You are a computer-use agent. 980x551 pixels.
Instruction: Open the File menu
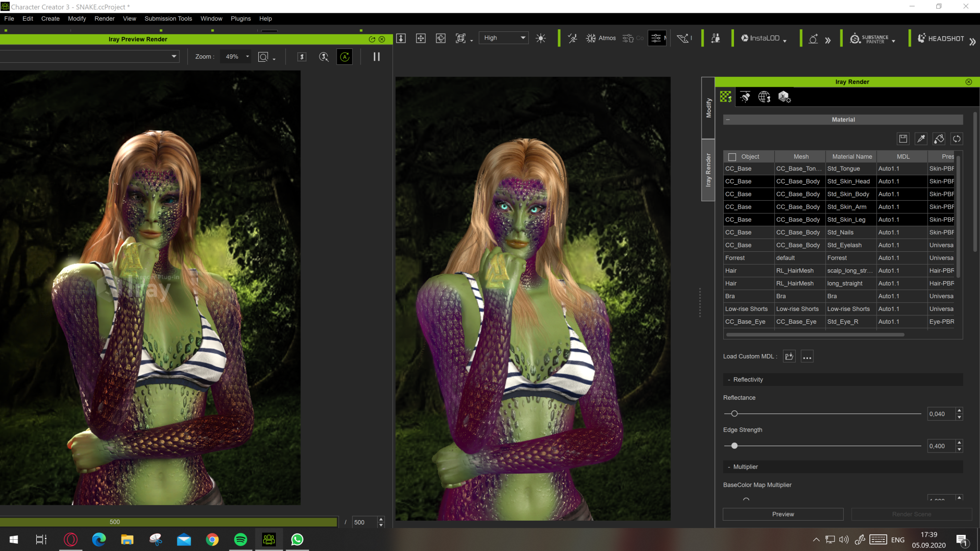[x=9, y=19]
